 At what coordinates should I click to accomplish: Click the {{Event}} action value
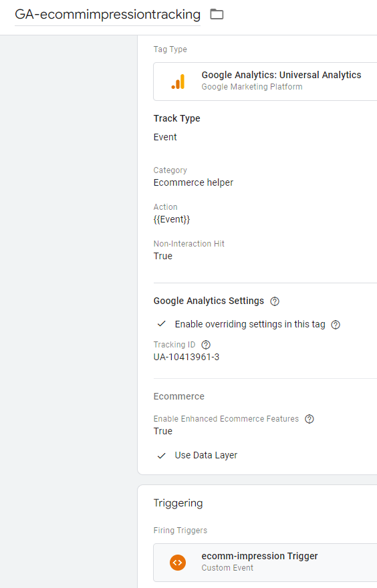tap(172, 219)
